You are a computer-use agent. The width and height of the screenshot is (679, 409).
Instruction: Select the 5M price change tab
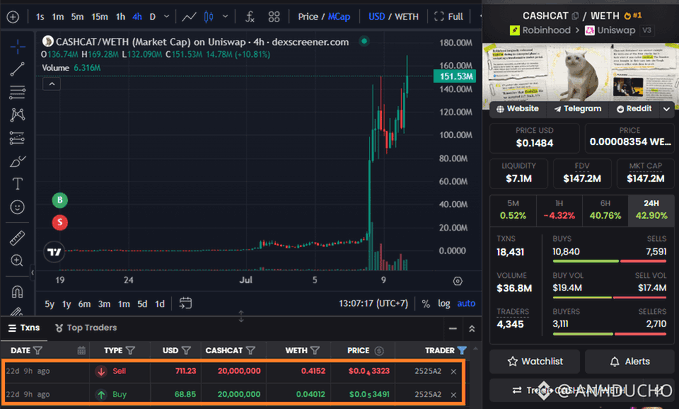[513, 210]
